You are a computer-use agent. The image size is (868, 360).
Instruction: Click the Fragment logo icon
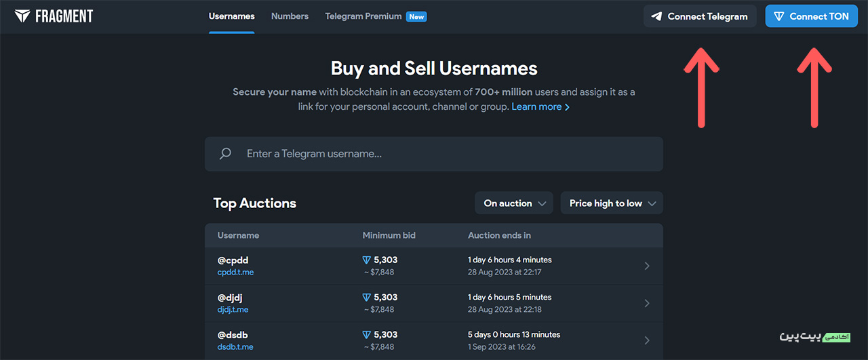pyautogui.click(x=22, y=16)
